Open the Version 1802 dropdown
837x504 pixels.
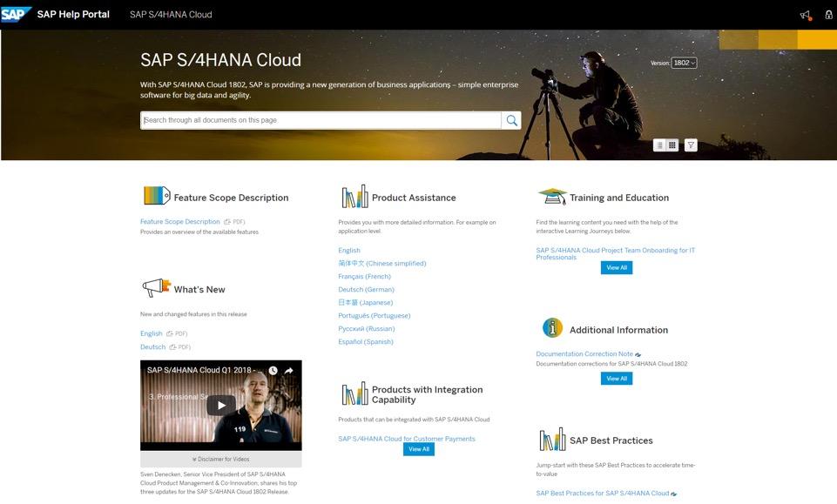click(684, 63)
